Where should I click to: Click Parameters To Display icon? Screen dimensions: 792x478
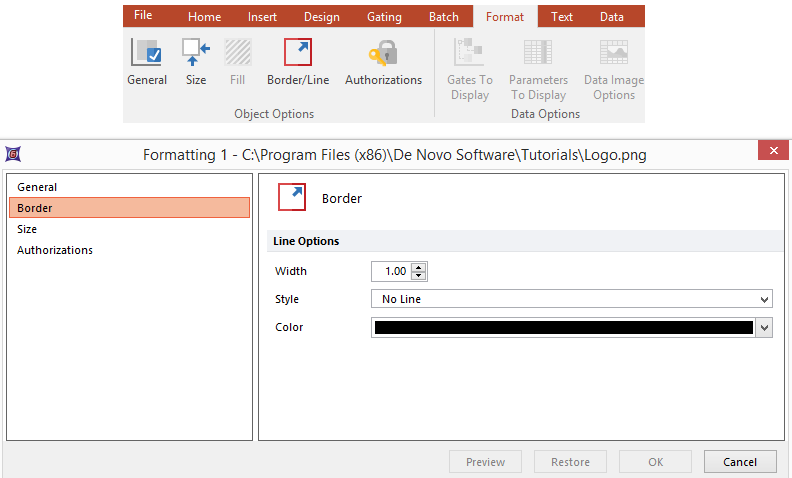point(538,54)
